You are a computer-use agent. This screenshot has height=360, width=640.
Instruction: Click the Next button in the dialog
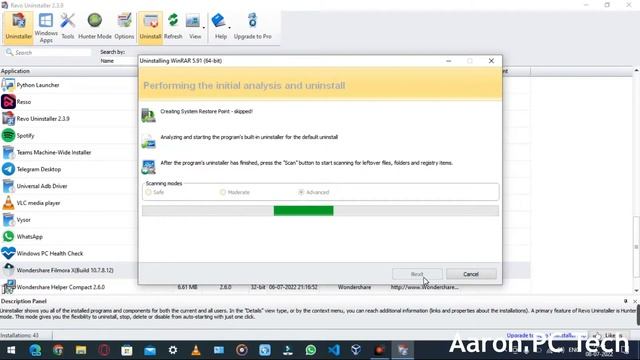click(x=417, y=274)
